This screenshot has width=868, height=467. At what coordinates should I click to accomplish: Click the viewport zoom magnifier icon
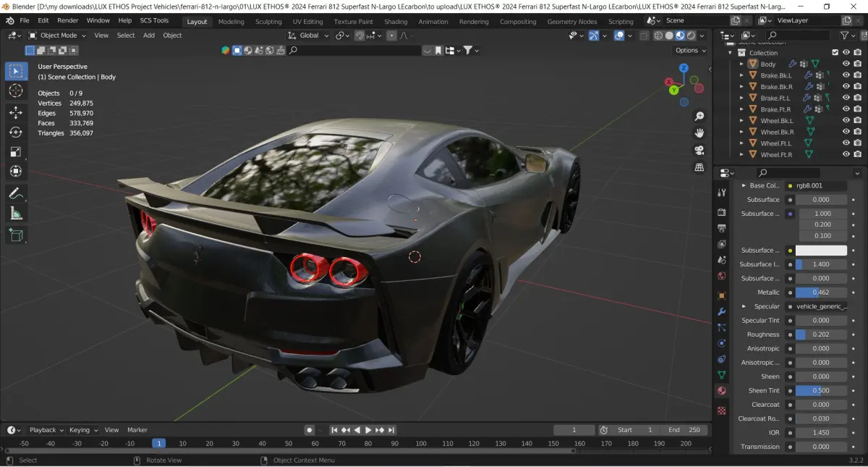tap(699, 116)
